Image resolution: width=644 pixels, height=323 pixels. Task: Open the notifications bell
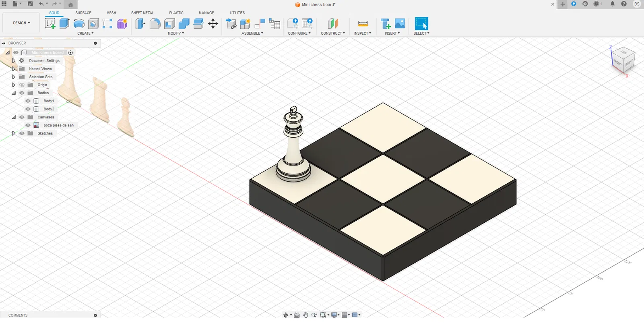[613, 4]
